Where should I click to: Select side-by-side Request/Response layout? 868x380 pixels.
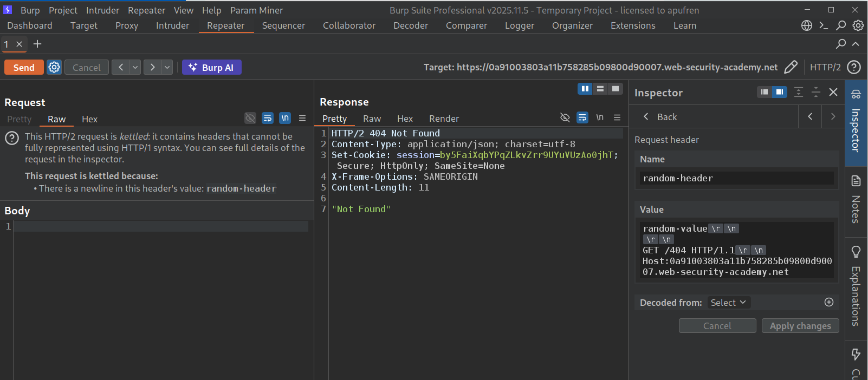point(585,89)
